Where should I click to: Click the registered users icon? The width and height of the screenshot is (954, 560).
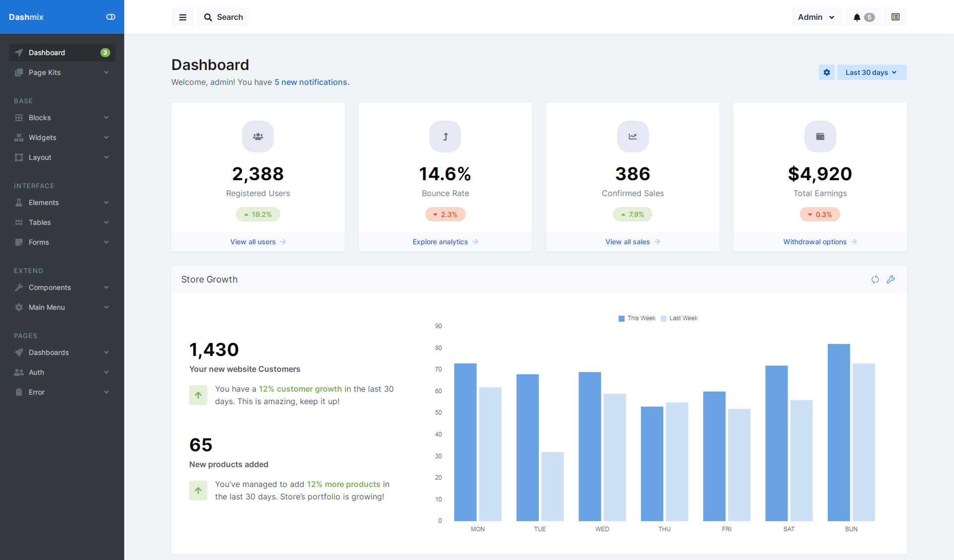point(258,136)
